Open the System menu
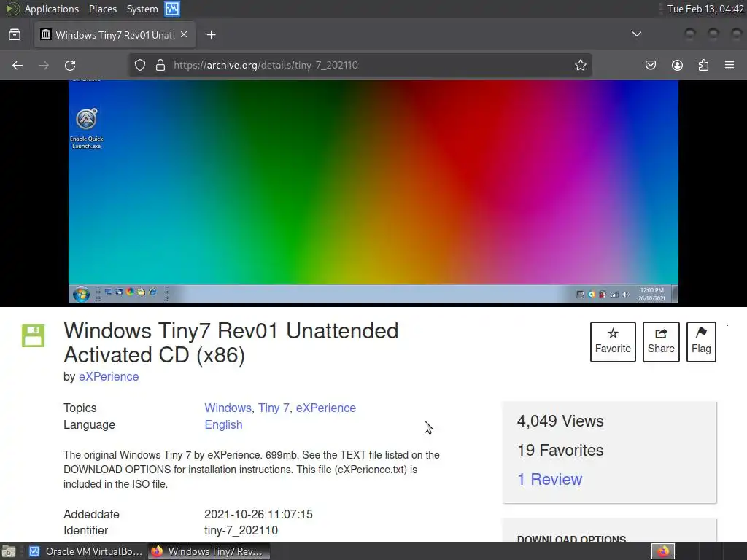Screen dimensions: 747x560 click(142, 9)
